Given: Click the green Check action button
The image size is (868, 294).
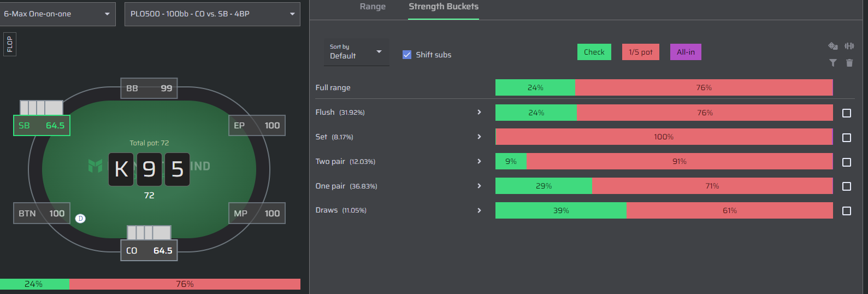Looking at the screenshot, I should click(594, 52).
